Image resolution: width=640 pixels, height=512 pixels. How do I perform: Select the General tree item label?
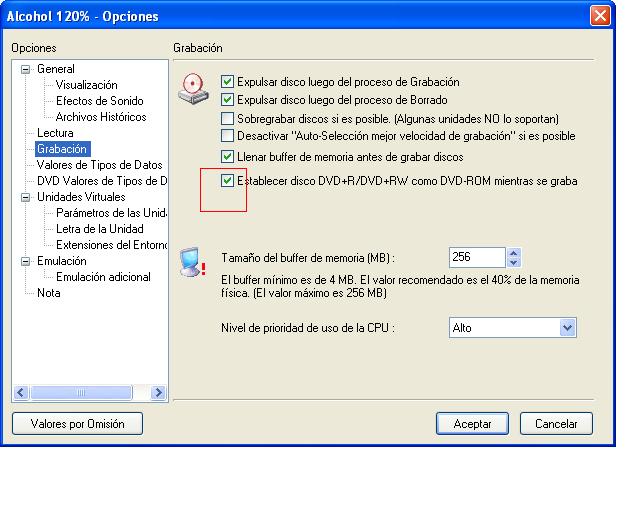56,69
